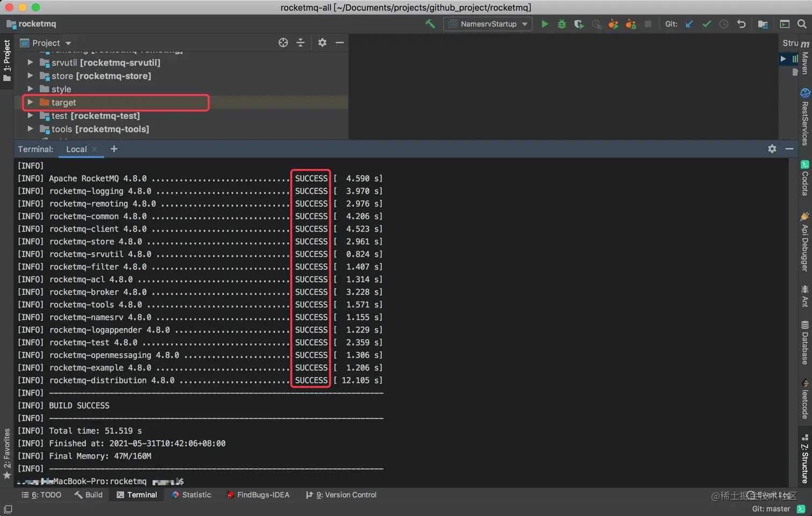Open Search Everywhere magnifier icon

click(x=802, y=24)
